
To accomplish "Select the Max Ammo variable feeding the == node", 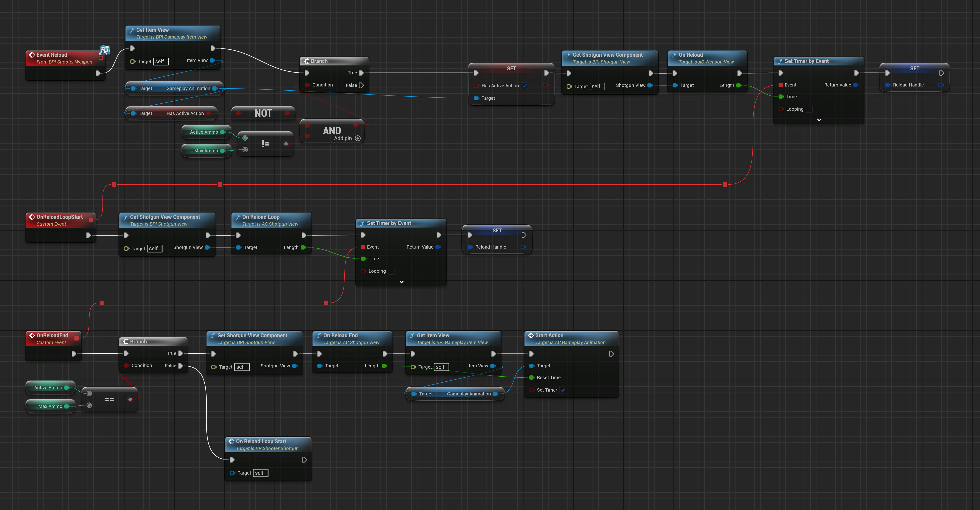I will (x=51, y=406).
